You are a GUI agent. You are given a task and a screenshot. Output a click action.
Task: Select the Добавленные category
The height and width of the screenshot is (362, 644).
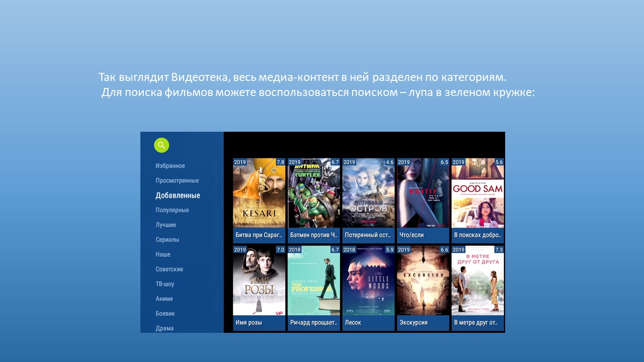click(x=178, y=195)
